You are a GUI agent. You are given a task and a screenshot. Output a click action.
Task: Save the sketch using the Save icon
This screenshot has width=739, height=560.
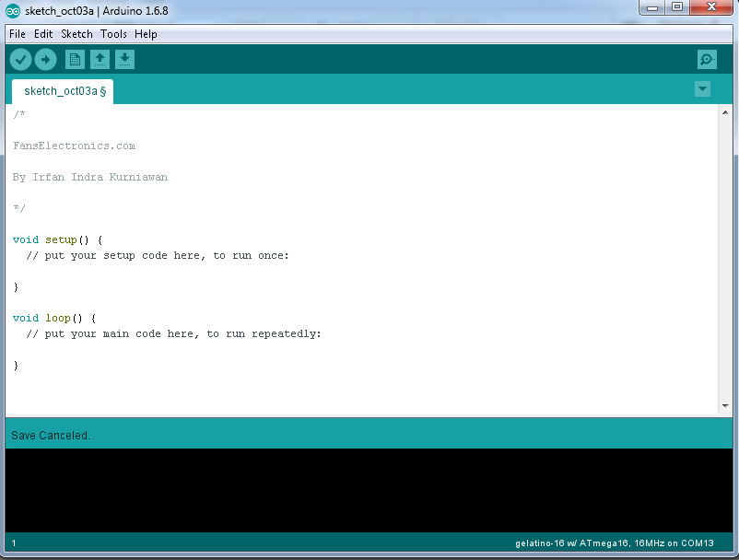pyautogui.click(x=124, y=60)
